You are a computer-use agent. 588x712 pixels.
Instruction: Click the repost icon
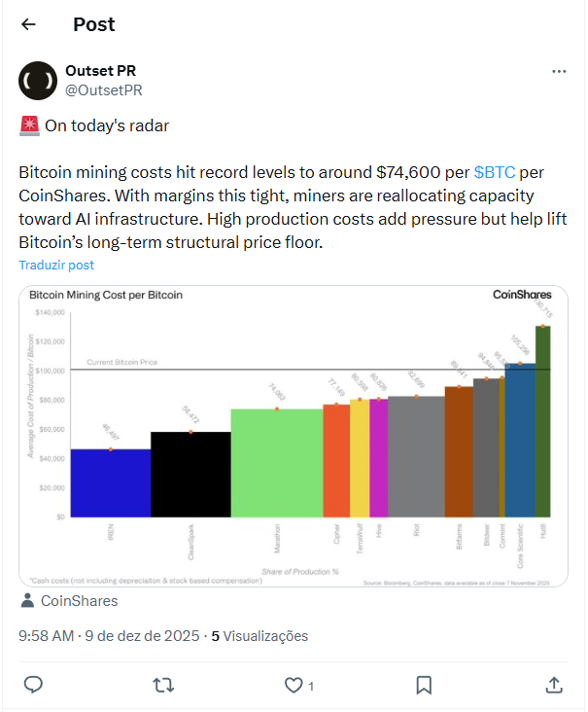click(163, 685)
